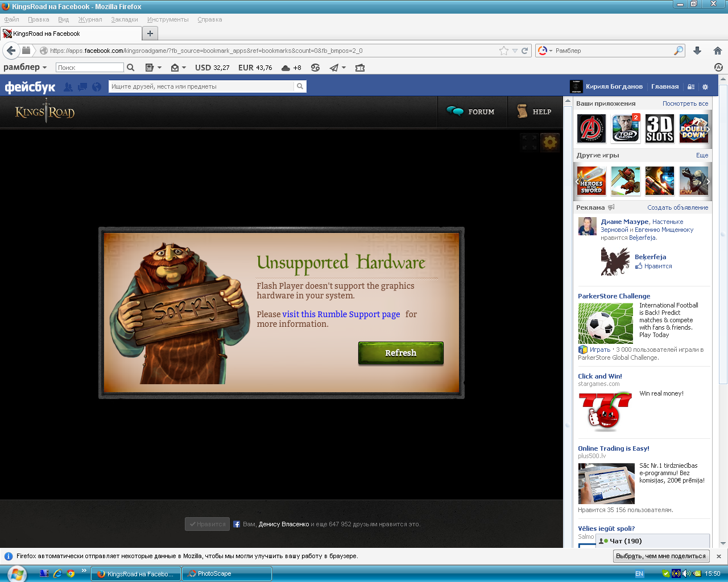728x582 pixels.
Task: Open the 3D Slots app icon
Action: click(x=660, y=128)
